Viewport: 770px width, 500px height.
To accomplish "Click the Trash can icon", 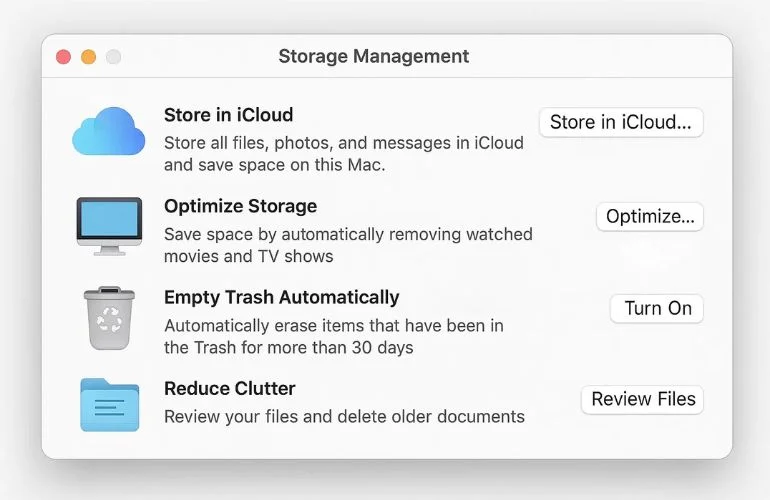I will coord(109,316).
